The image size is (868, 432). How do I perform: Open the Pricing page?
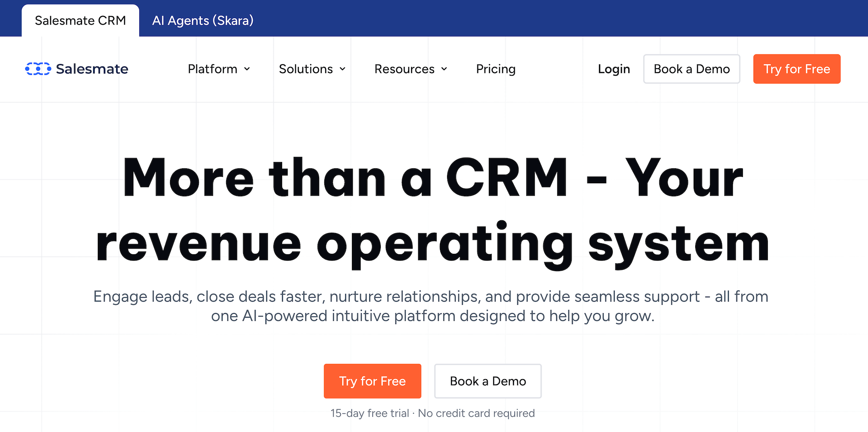pyautogui.click(x=496, y=69)
